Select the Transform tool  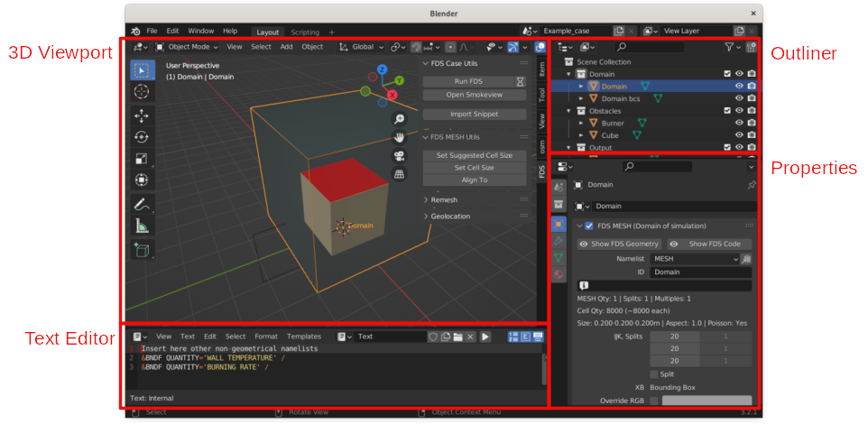(143, 180)
